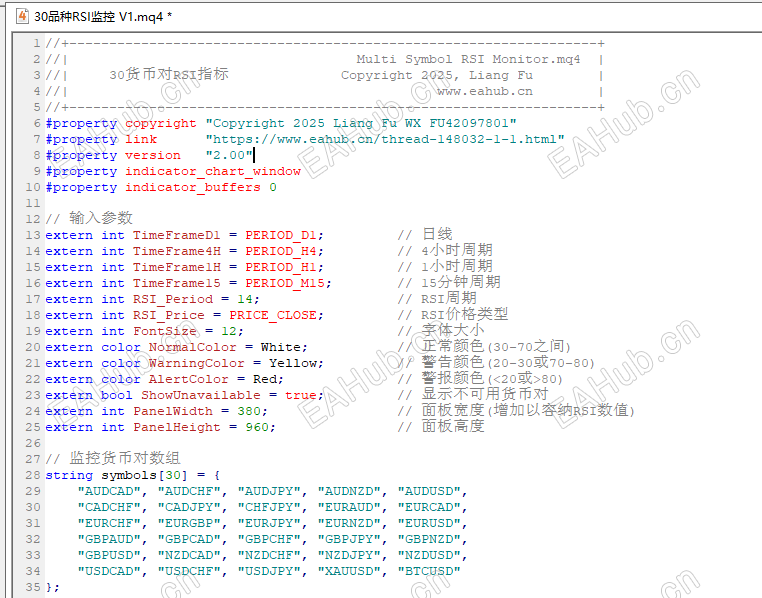Screen dimensions: 762x598
Task: Click the PERIOD_H4 value
Action: coord(281,252)
